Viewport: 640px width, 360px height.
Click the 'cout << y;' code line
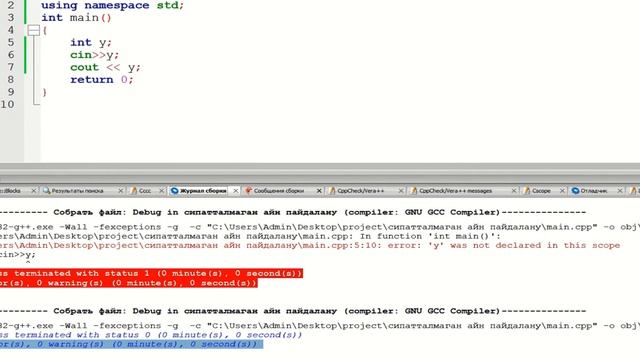click(x=105, y=67)
